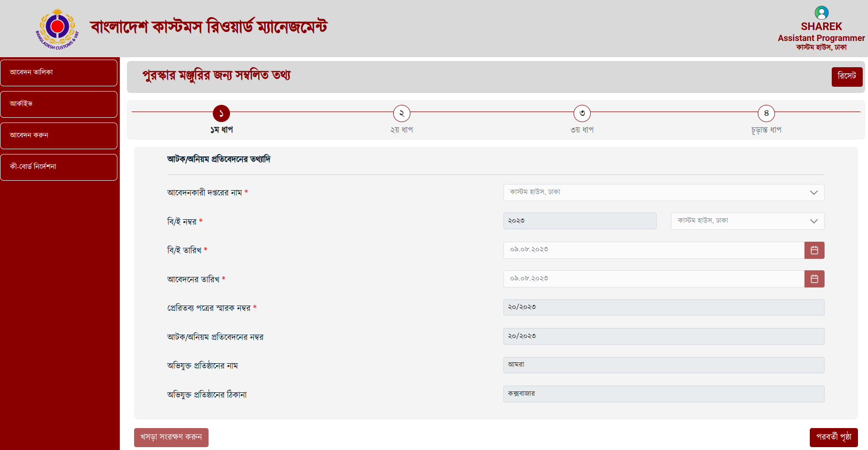Select আবেদন করুন in the sidebar
This screenshot has height=450, width=868.
coord(59,136)
